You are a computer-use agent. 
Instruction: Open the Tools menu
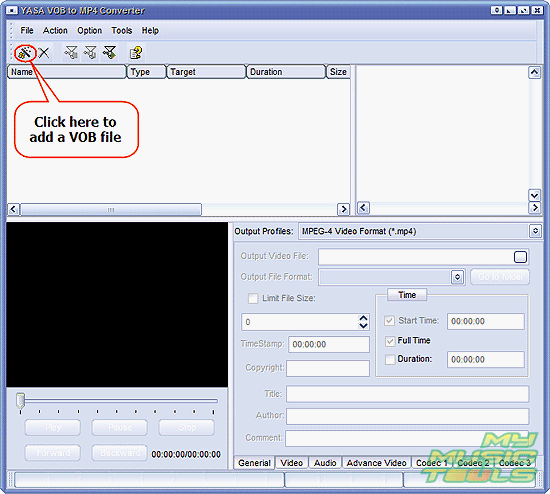coord(122,31)
